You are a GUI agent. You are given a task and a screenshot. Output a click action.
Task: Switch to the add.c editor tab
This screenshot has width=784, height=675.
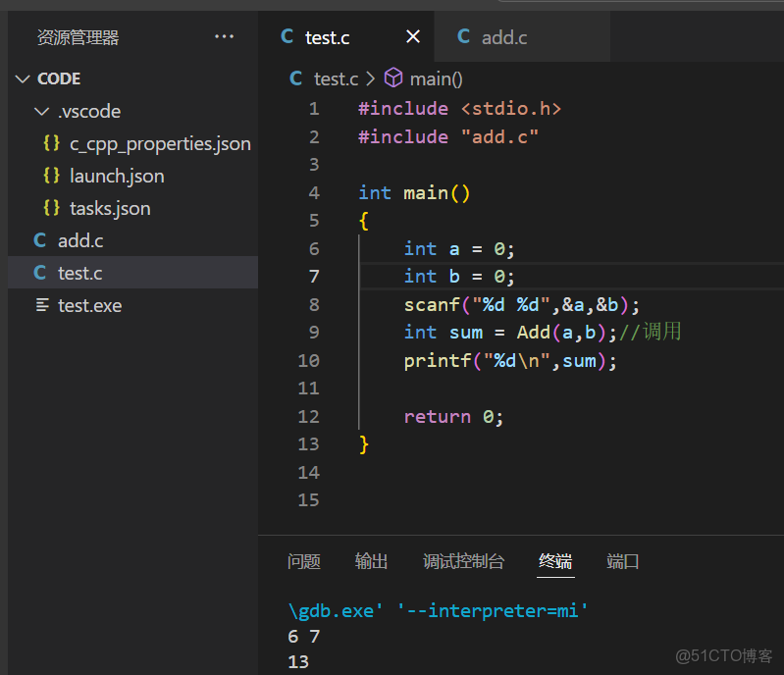(x=503, y=37)
